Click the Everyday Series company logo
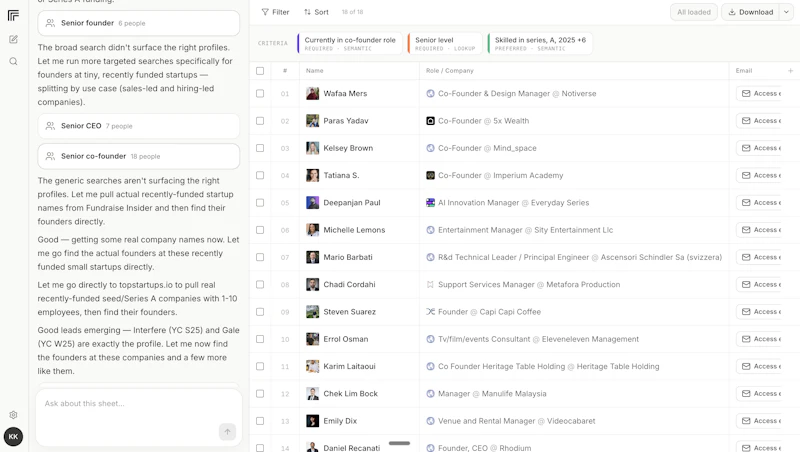Viewport: 800px width, 452px height. click(430, 203)
